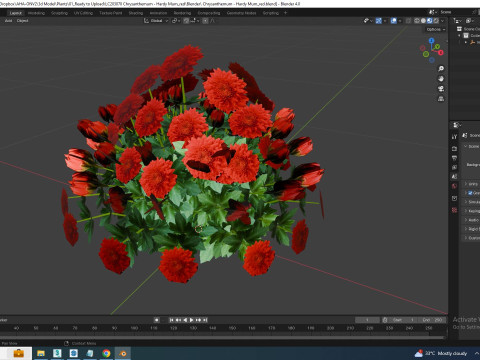This screenshot has height=360, width=480.
Task: Click the Start frame field in timeline
Action: [x=404, y=320]
